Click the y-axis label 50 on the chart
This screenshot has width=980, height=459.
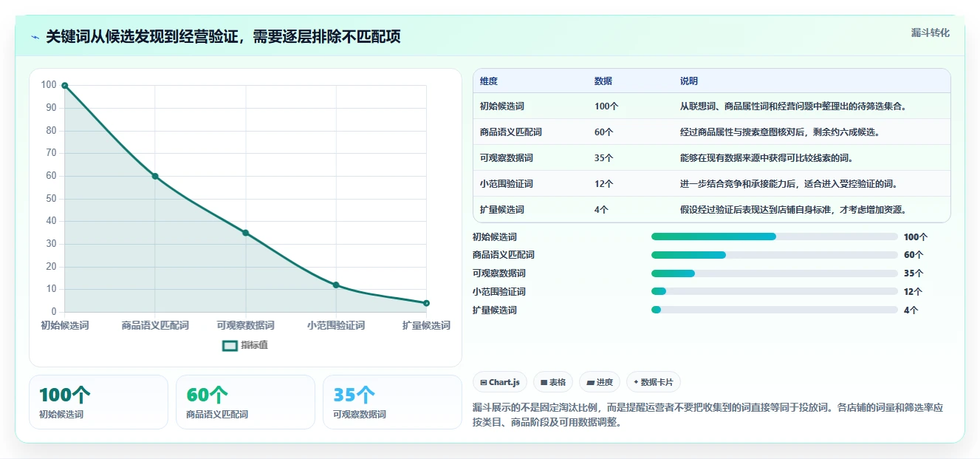coord(51,199)
